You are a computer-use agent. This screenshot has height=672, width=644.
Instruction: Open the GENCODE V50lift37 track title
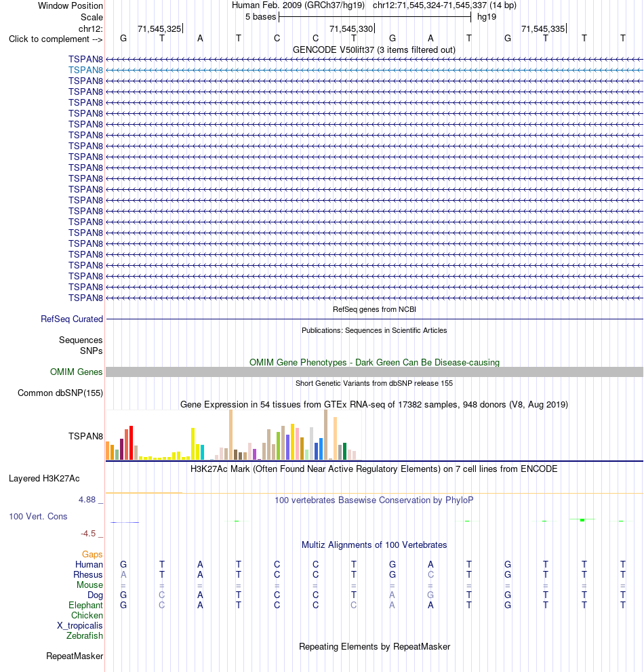click(374, 50)
